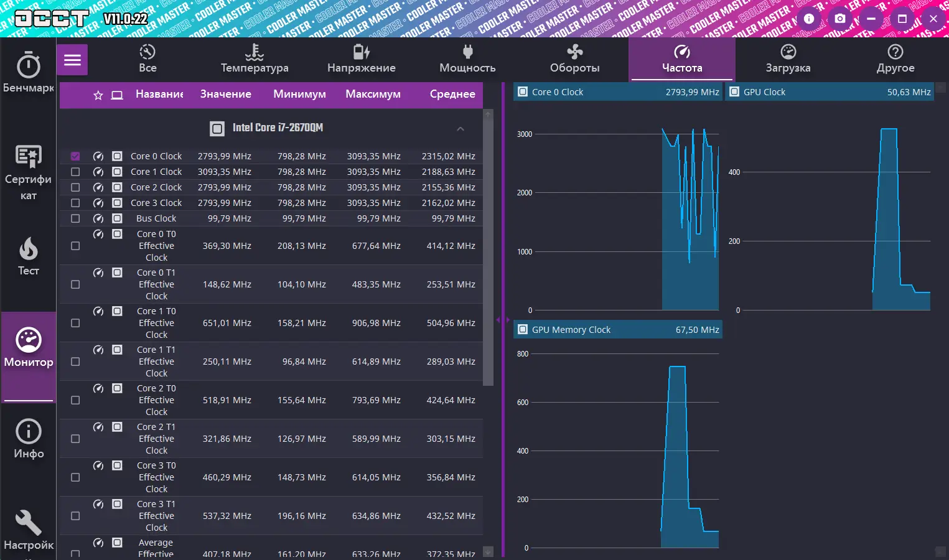949x560 pixels.
Task: Enable the Core 1 Clock checkbox
Action: pos(75,172)
